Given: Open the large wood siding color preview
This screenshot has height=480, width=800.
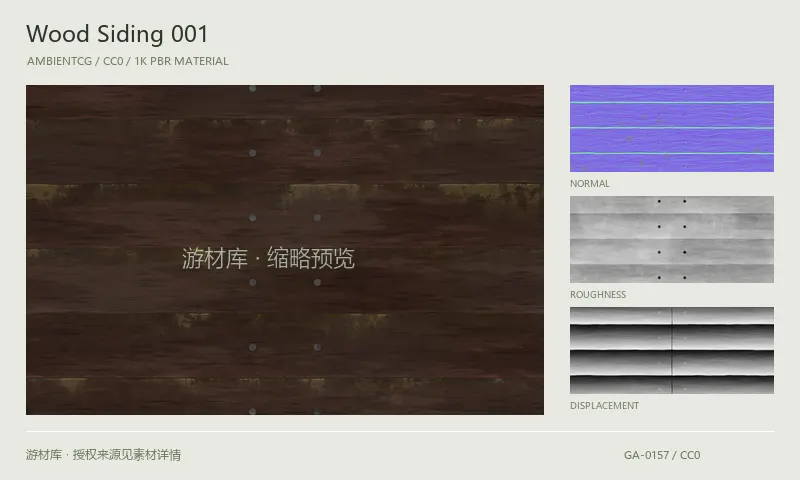Looking at the screenshot, I should click(285, 249).
